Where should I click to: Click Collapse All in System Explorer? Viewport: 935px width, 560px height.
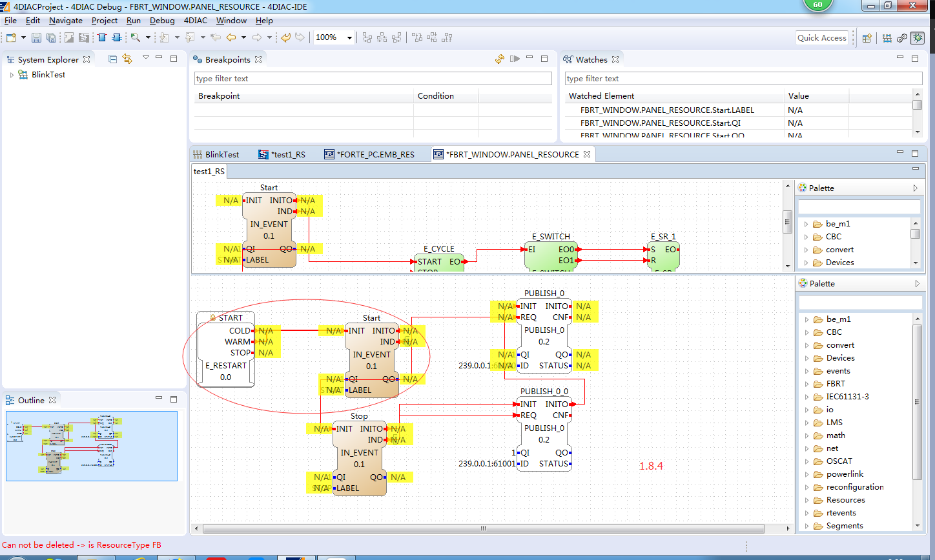pos(112,59)
